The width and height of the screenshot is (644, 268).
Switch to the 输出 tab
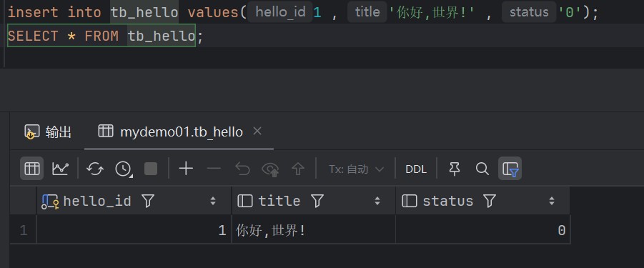(48, 132)
